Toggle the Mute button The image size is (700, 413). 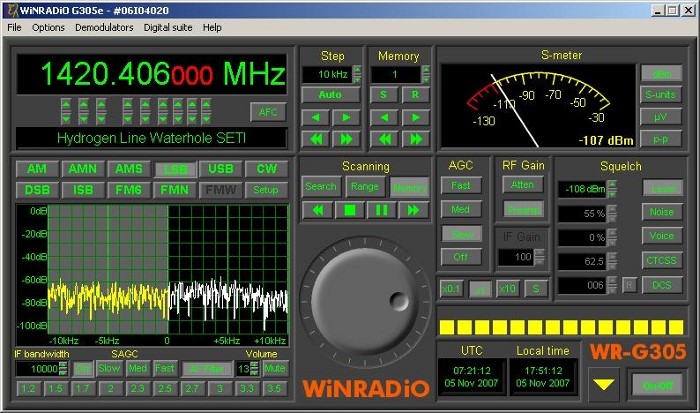tap(274, 368)
